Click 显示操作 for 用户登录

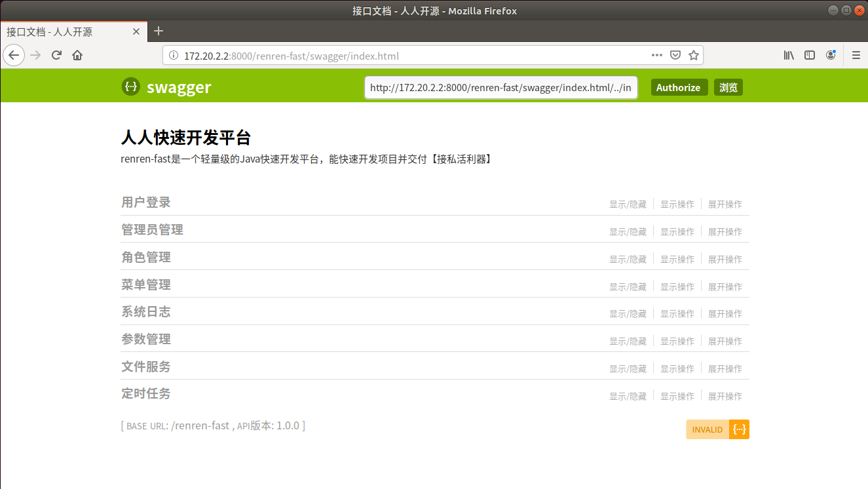pyautogui.click(x=677, y=205)
